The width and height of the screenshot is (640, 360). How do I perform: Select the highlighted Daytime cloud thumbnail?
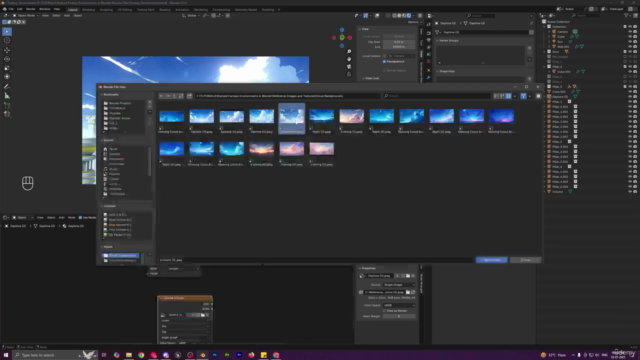[292, 118]
